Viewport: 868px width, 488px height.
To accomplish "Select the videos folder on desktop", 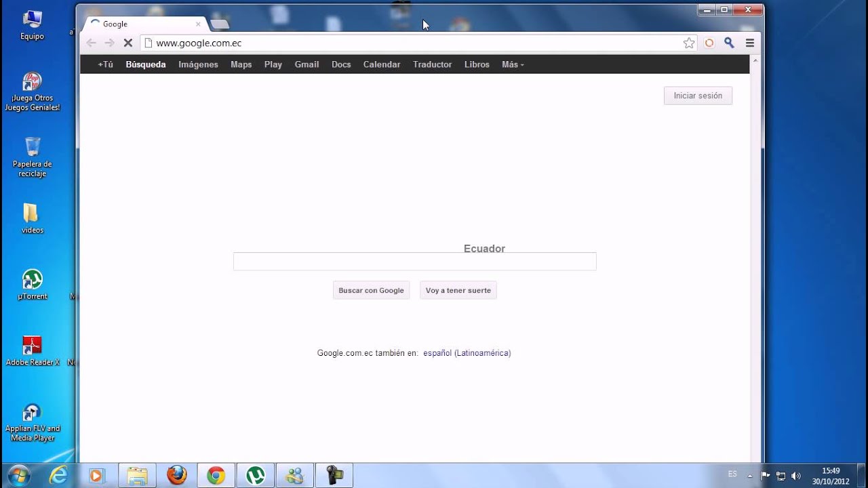I will tap(32, 218).
